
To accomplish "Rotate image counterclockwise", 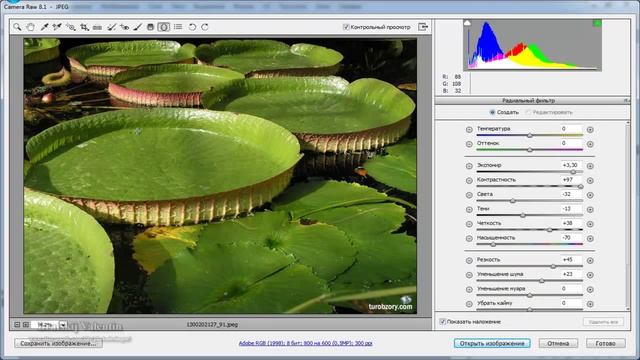I will click(x=192, y=27).
